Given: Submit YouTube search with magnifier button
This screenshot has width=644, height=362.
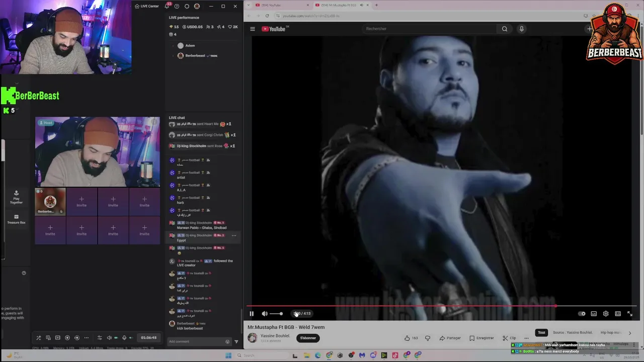Looking at the screenshot, I should pyautogui.click(x=505, y=29).
